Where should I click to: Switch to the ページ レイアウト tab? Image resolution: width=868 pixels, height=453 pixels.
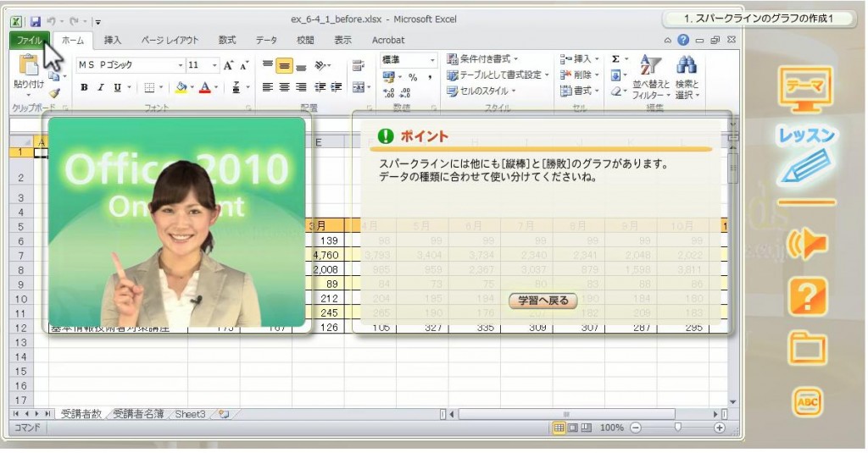click(x=170, y=41)
